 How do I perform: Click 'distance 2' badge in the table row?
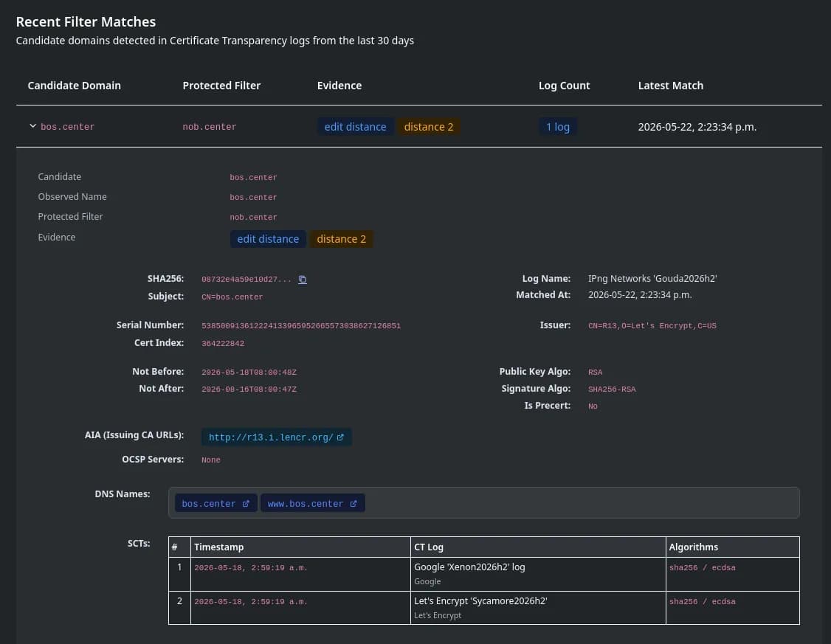coord(428,127)
